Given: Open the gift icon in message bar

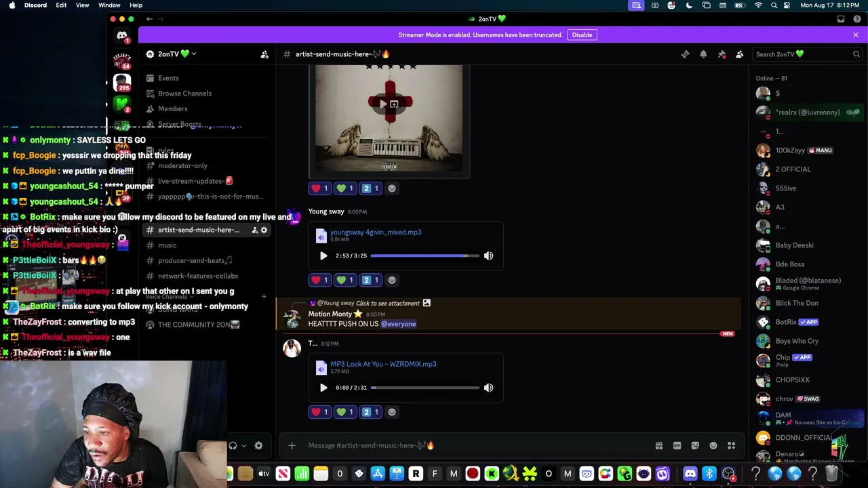Looking at the screenshot, I should [x=658, y=445].
